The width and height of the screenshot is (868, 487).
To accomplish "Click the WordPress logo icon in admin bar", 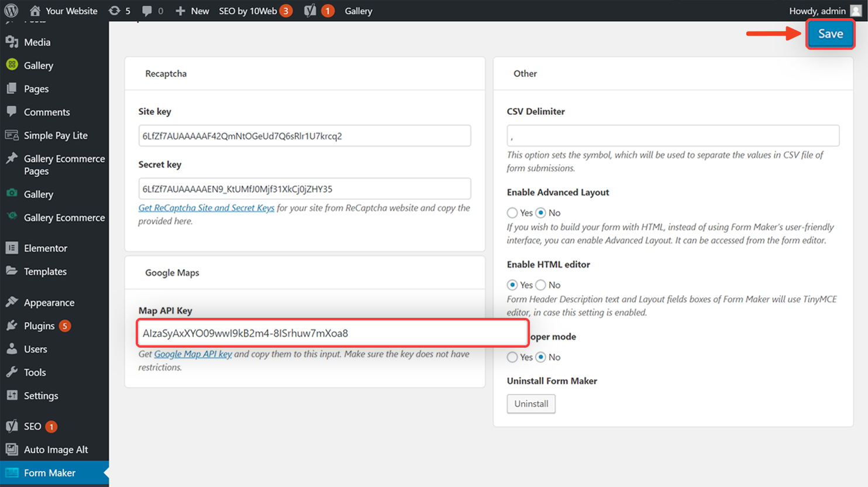I will pos(11,11).
